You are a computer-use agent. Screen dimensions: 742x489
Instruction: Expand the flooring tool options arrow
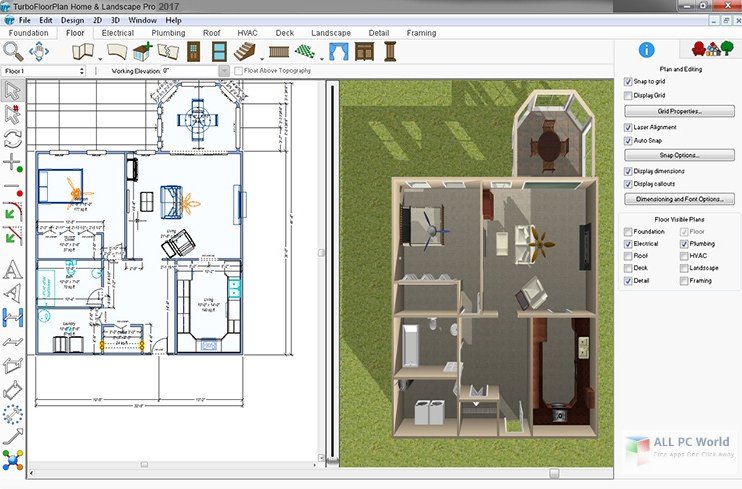322,59
